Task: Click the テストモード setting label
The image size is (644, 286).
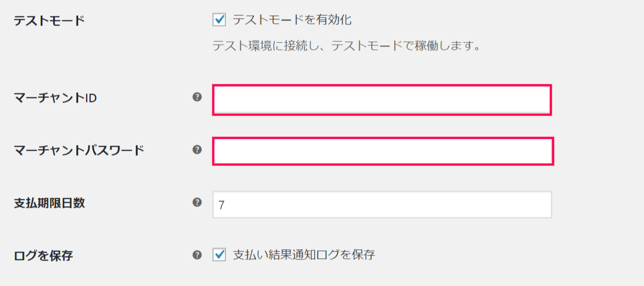Action: (x=49, y=20)
